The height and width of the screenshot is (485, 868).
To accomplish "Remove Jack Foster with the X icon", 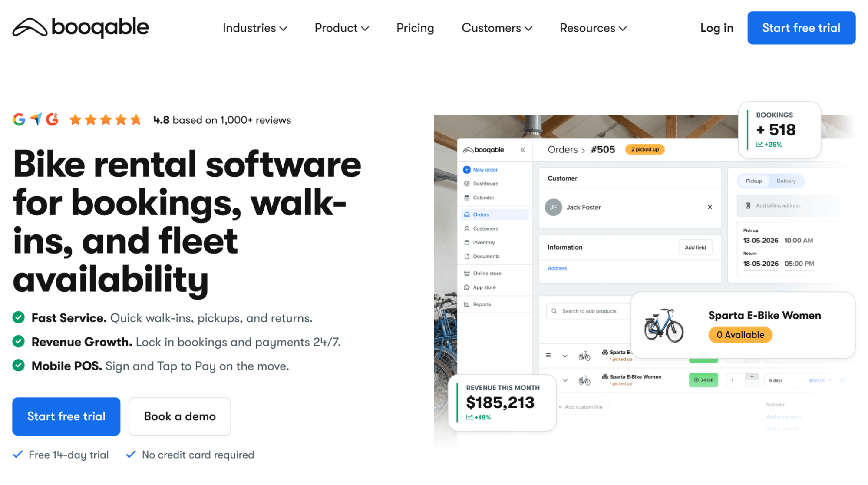I will coord(710,207).
